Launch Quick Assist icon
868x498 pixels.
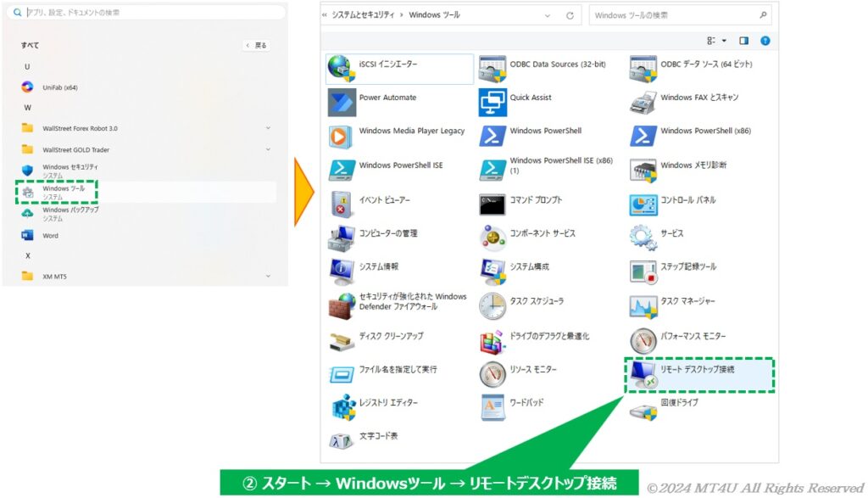point(492,103)
